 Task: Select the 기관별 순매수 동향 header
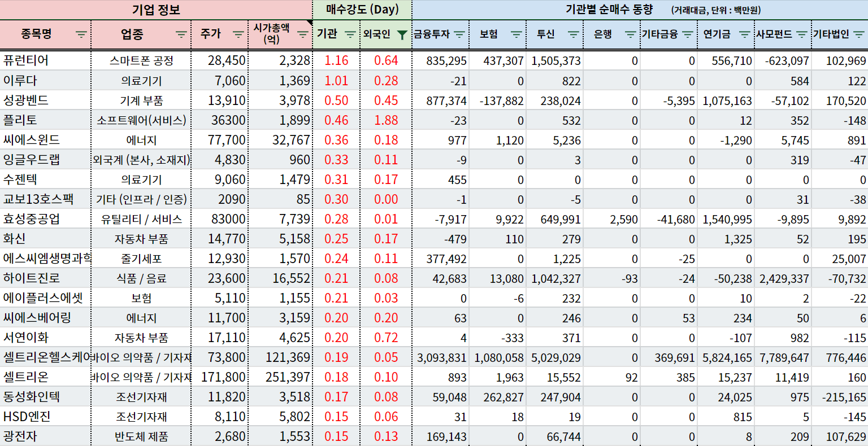(x=640, y=10)
